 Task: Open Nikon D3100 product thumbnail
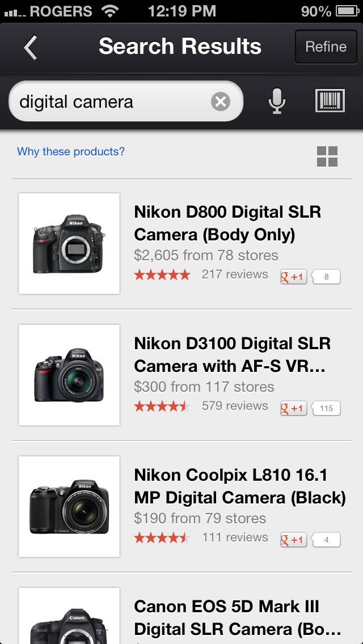[x=69, y=375]
